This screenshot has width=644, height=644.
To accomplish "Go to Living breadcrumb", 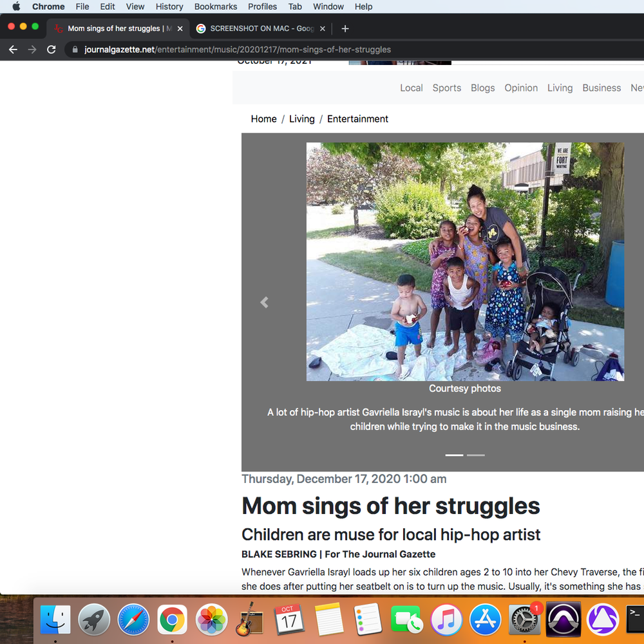I will 302,118.
